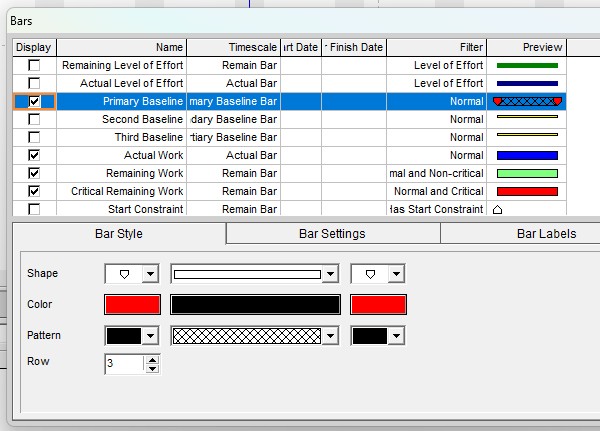Click the Preview column header
600x431 pixels.
pos(527,47)
